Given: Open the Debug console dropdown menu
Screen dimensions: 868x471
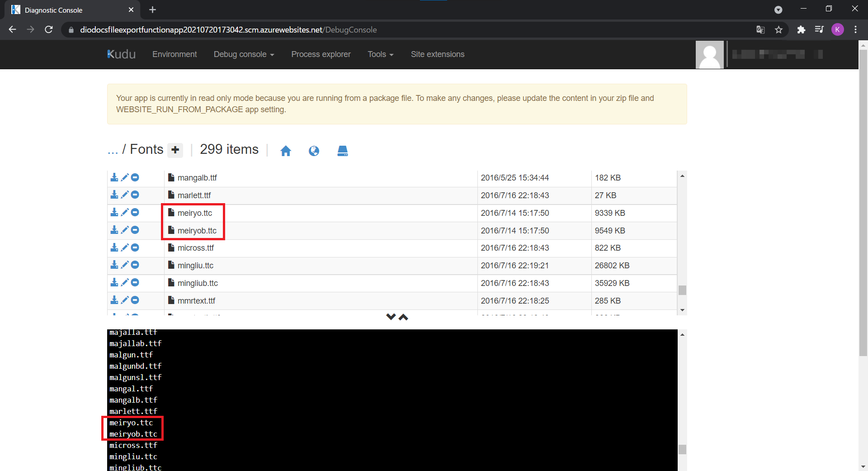Looking at the screenshot, I should pos(244,54).
